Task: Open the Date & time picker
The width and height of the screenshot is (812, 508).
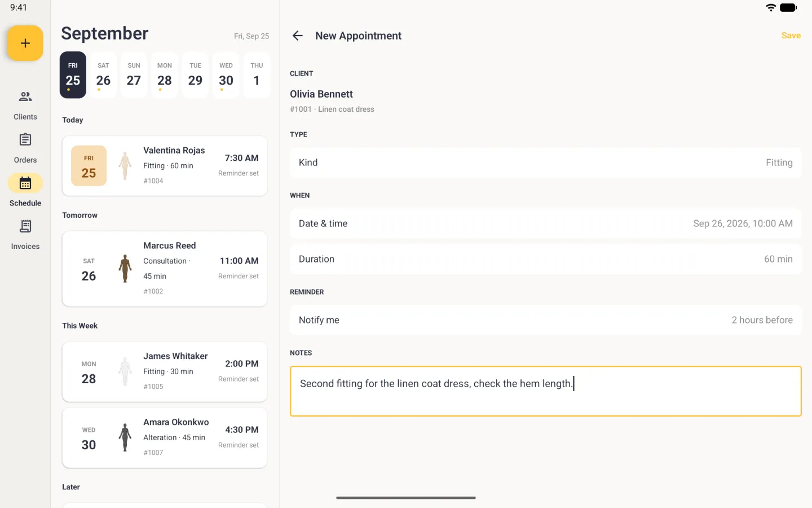Action: tap(546, 224)
